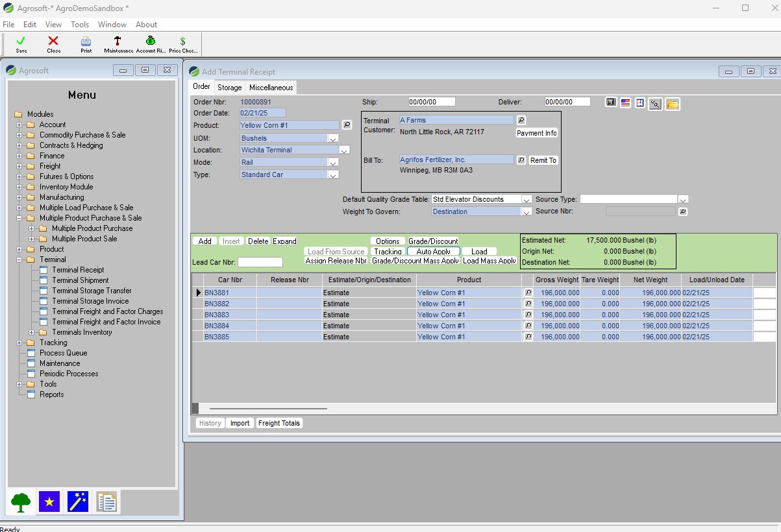This screenshot has height=532, width=781.
Task: Click the Source Nbr lookup icon
Action: pos(682,212)
